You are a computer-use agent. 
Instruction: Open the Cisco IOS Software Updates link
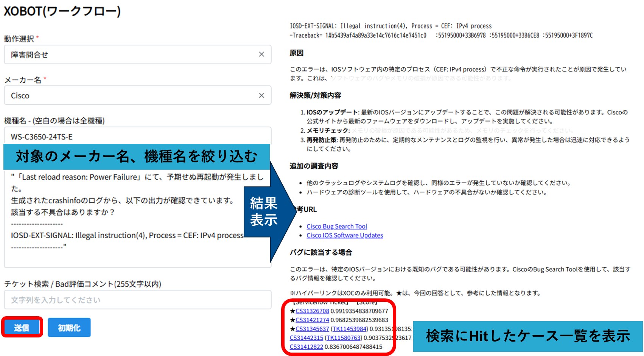click(x=344, y=236)
